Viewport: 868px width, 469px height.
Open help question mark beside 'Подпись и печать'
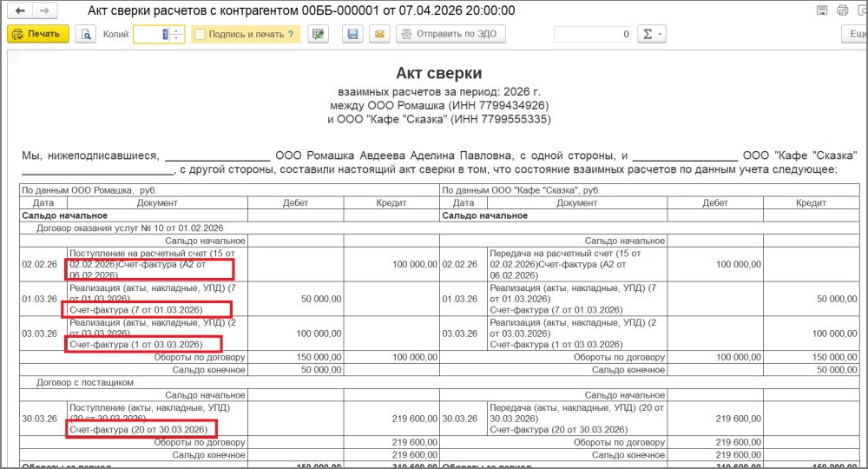pos(291,35)
